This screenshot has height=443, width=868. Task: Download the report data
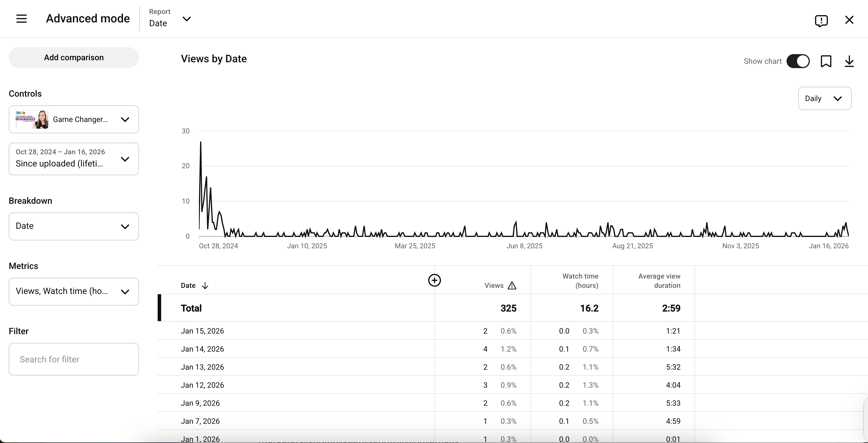click(849, 61)
